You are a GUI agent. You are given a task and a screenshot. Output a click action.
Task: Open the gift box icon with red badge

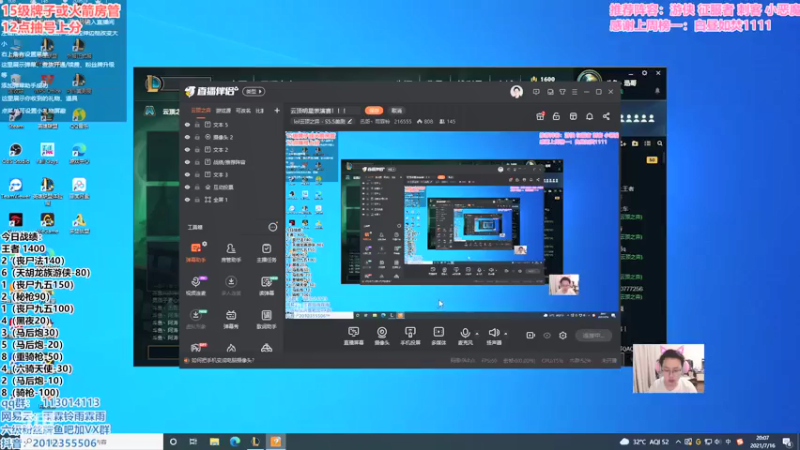pos(540,116)
